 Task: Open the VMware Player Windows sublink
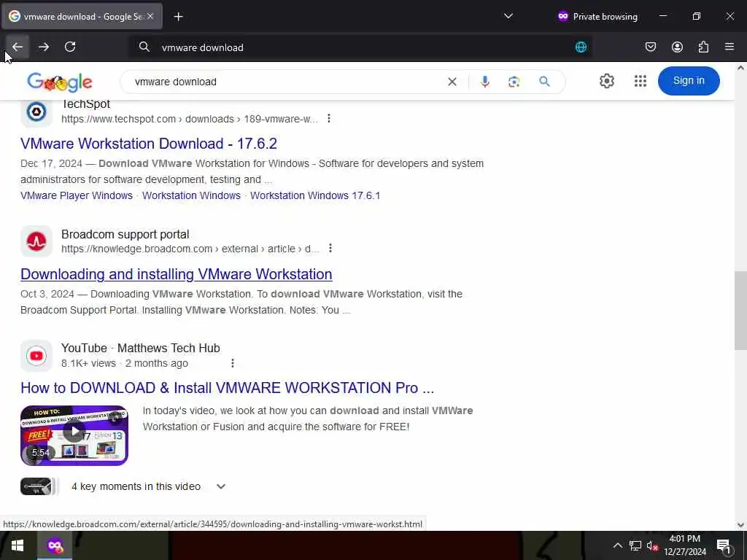click(76, 195)
